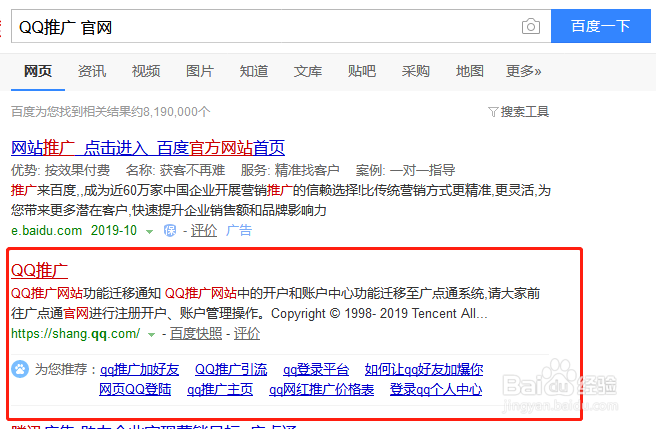This screenshot has width=656, height=429.
Task: Open the 网站推广 点击进入 百度官方网站首页 result
Action: (x=148, y=148)
